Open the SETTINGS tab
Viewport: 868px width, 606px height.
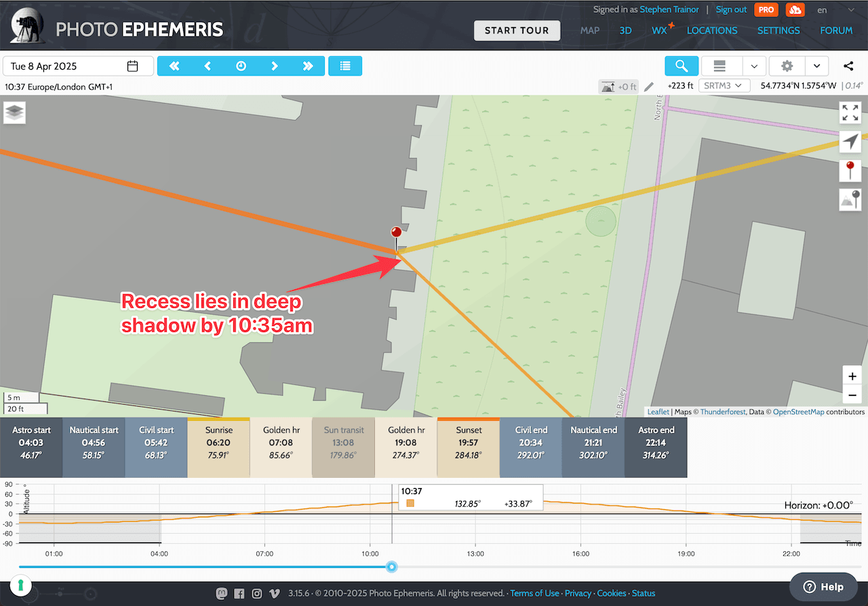coord(778,31)
